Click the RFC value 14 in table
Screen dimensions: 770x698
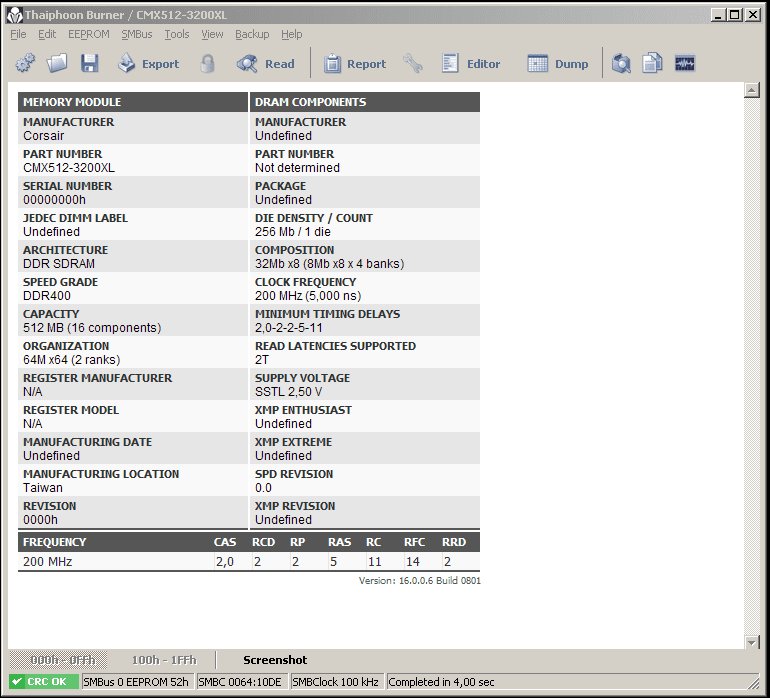412,561
